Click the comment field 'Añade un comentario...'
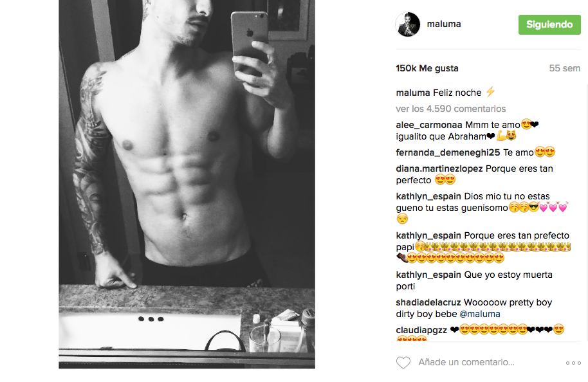The width and height of the screenshot is (588, 382). click(x=466, y=362)
